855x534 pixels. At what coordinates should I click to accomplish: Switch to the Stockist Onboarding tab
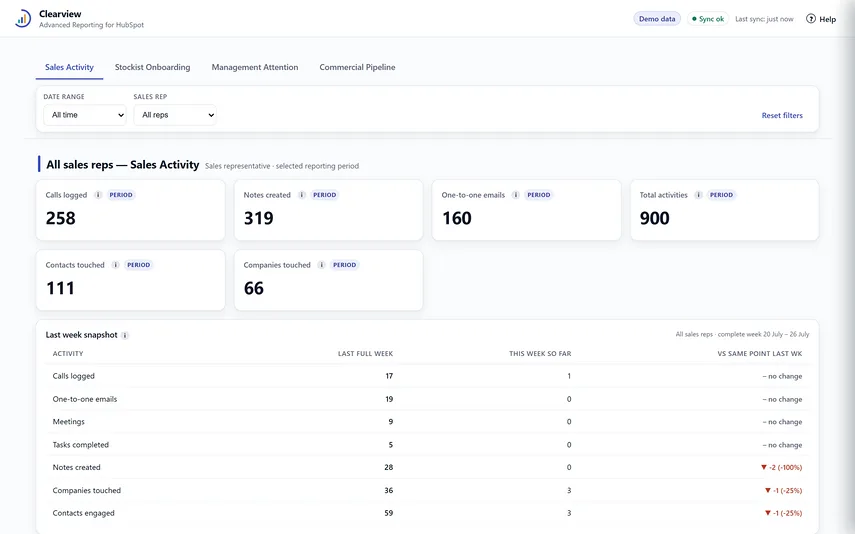tap(153, 67)
